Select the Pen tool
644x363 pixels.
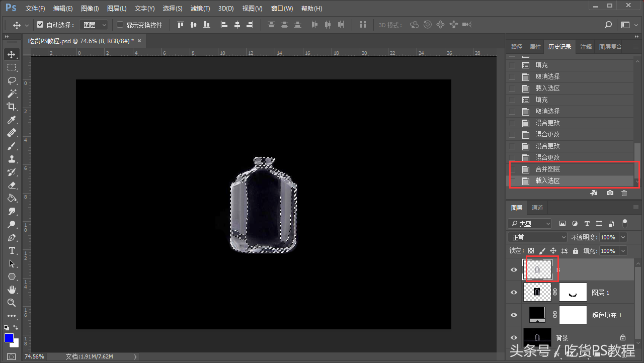12,237
